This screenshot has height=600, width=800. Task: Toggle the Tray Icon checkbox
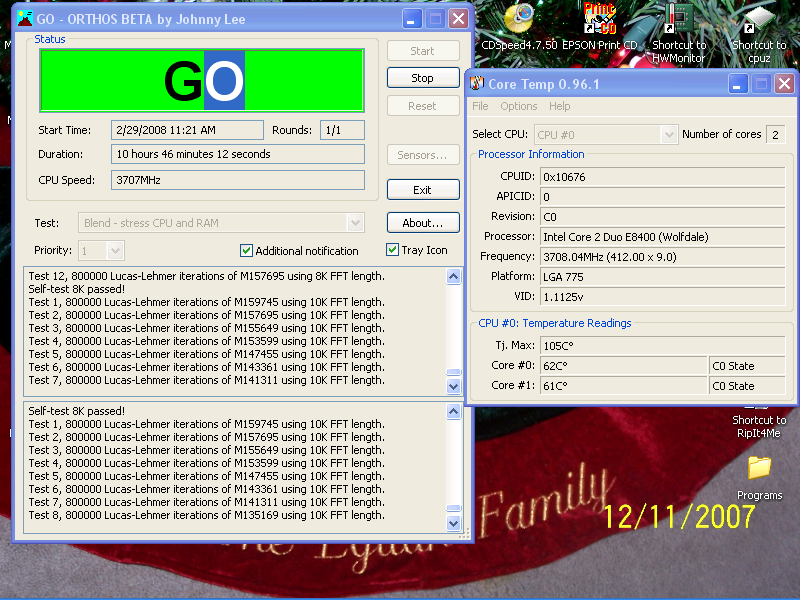[x=392, y=249]
